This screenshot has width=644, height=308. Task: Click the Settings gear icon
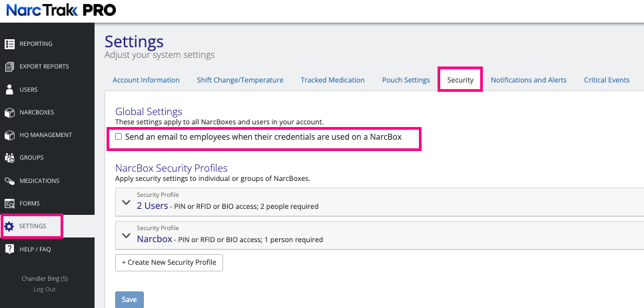click(x=10, y=226)
